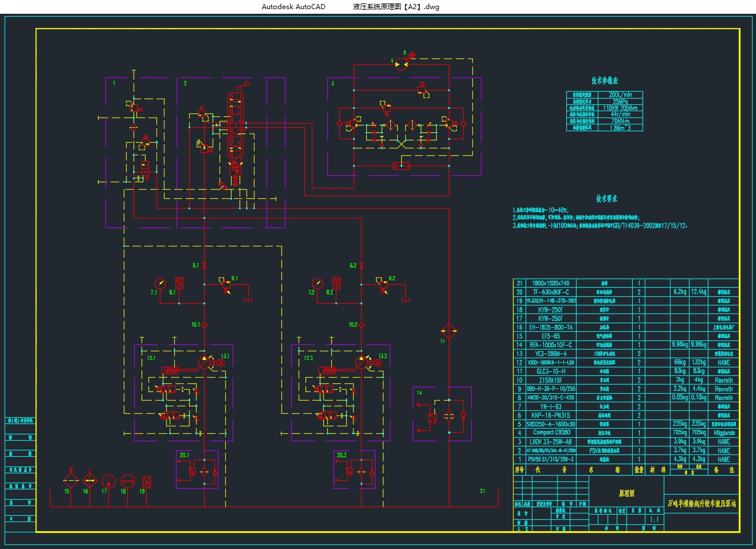This screenshot has width=756, height=549.
Task: Click the 200L/min value in parameter table
Action: (620, 95)
